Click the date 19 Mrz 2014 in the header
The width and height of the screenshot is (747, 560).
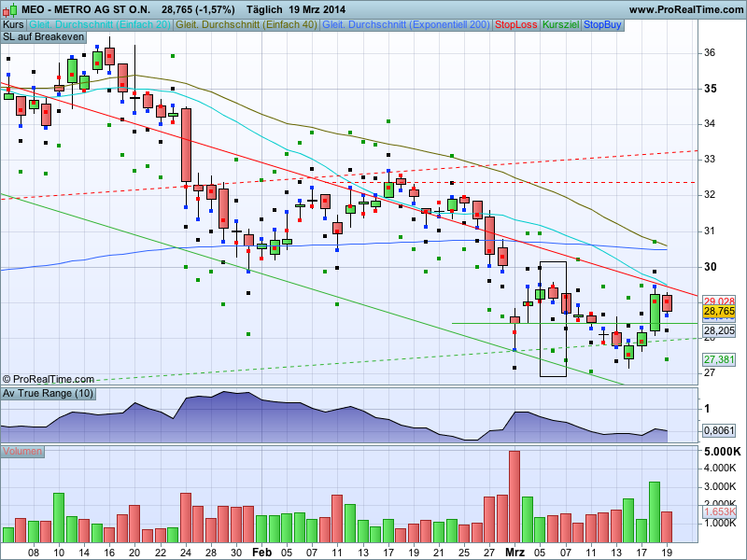317,9
